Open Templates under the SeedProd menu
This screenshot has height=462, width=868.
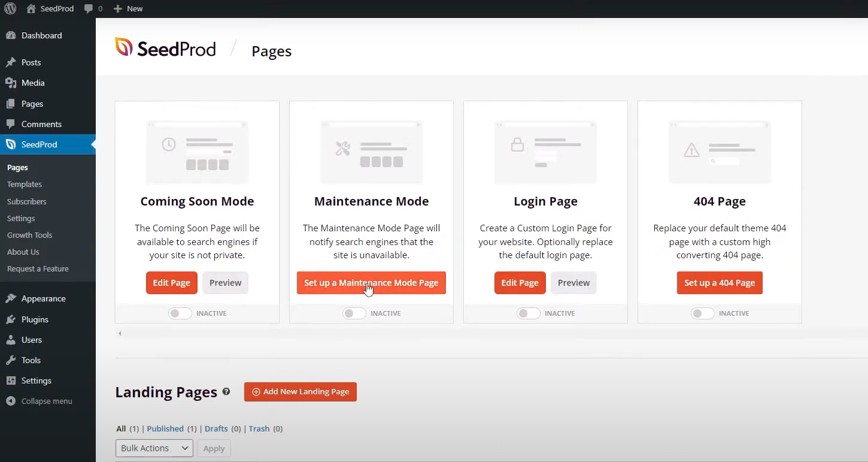pos(24,184)
